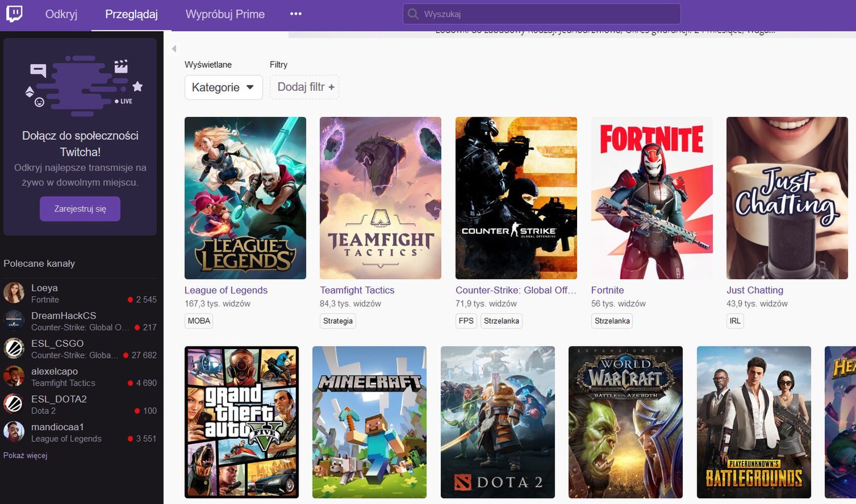This screenshot has width=856, height=504.
Task: Collapse the sidebar with the arrow icon
Action: click(174, 49)
